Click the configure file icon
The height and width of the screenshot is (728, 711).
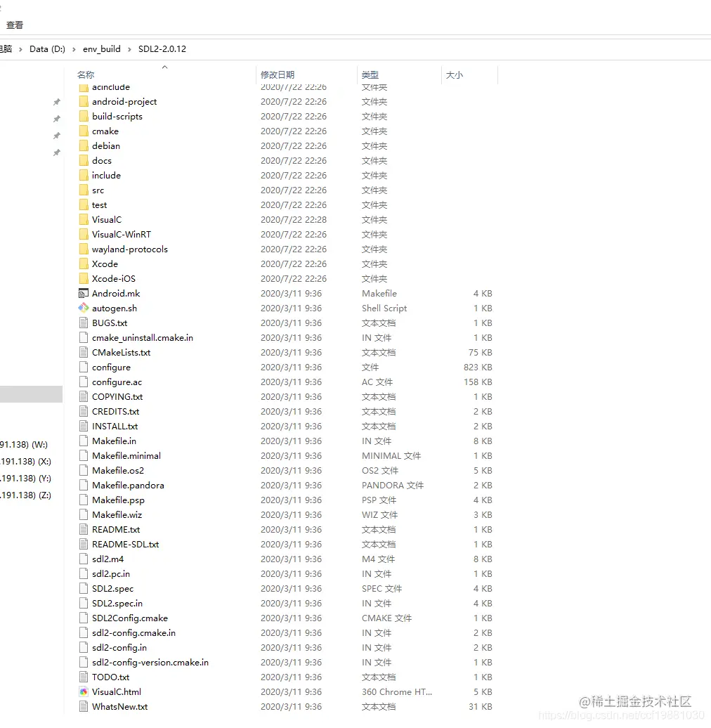pyautogui.click(x=84, y=368)
